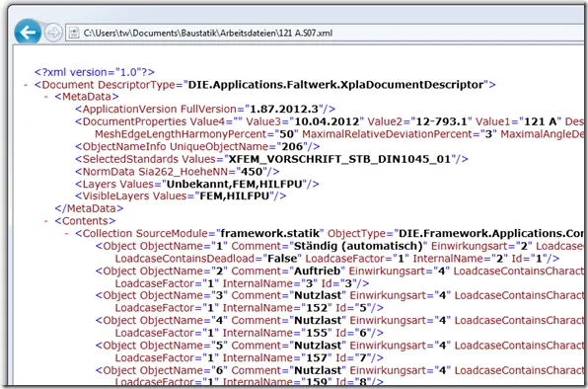This screenshot has width=588, height=389.
Task: Click Object with comment Ständig (automatisch)
Action: [339, 246]
